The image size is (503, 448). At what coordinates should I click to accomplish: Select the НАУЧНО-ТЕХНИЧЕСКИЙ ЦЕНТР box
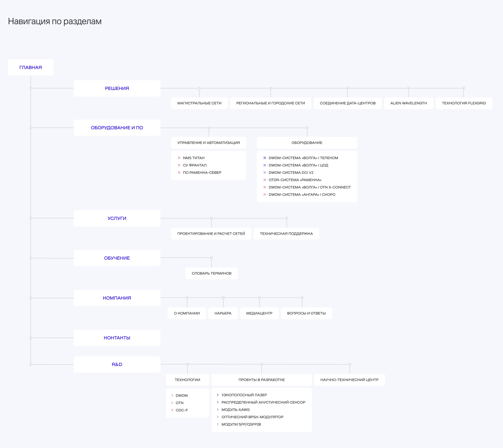(x=349, y=380)
